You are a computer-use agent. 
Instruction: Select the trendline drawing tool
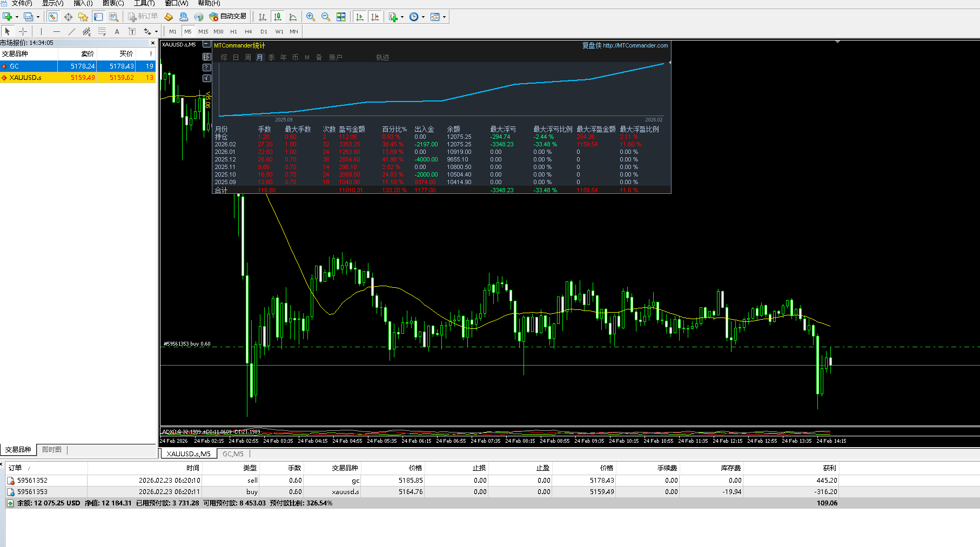[x=71, y=31]
